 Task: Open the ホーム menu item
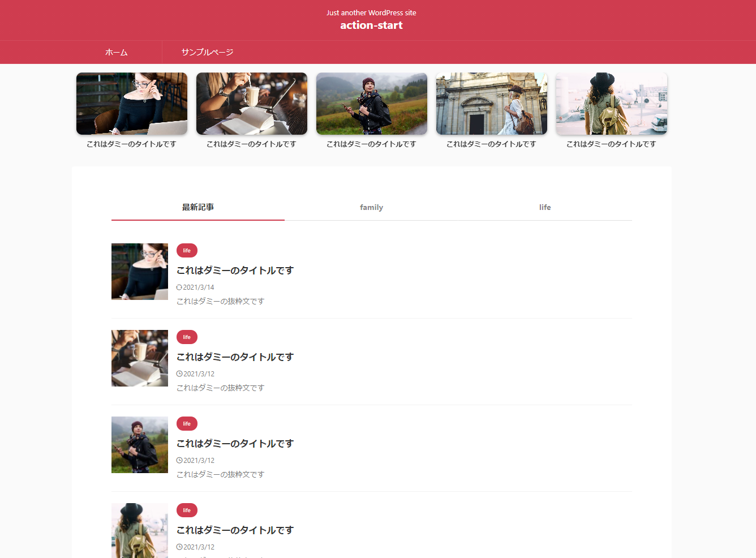point(117,52)
